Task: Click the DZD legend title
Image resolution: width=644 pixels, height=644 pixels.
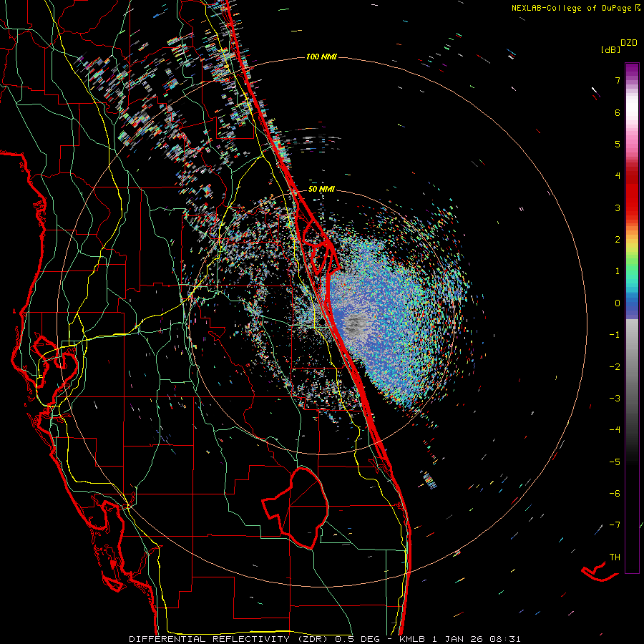Action: (x=629, y=43)
